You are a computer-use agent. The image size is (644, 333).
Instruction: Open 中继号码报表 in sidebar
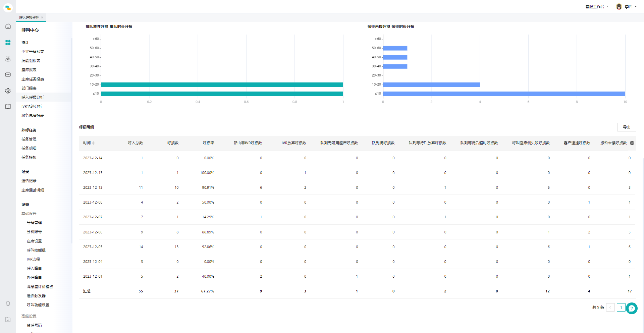(x=33, y=52)
